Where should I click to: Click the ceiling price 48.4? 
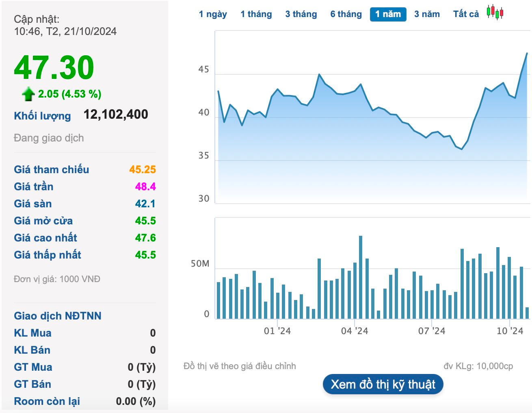145,187
